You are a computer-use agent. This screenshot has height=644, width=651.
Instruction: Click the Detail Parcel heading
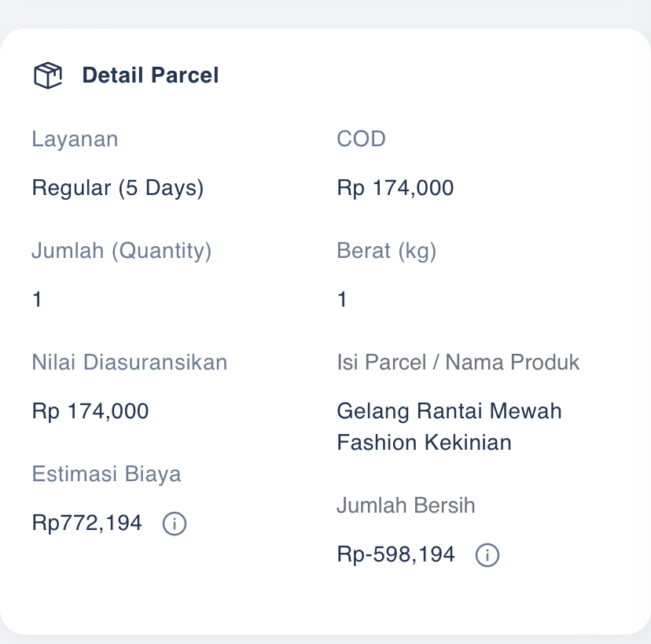150,75
